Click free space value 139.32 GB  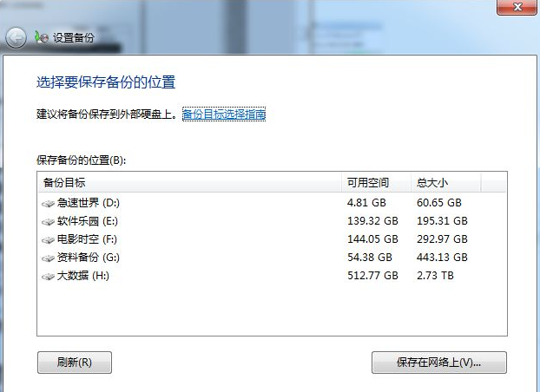[x=372, y=221]
